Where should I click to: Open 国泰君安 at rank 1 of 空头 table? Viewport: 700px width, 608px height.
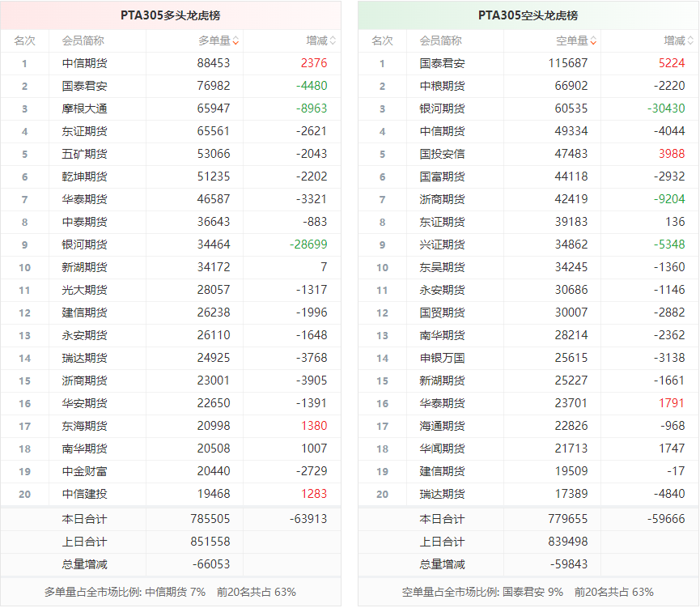(x=442, y=63)
